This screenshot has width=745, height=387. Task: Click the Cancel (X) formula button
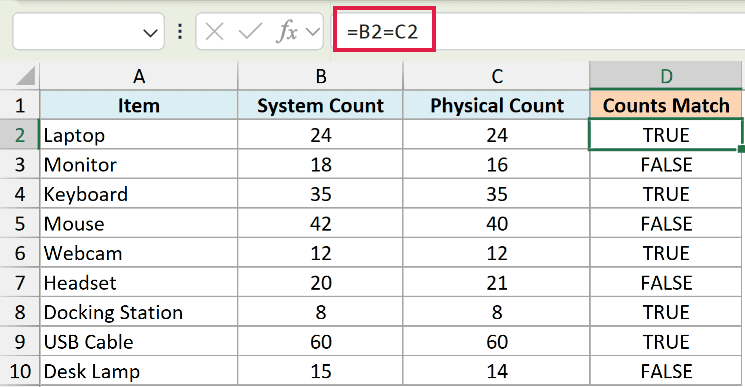pyautogui.click(x=214, y=32)
